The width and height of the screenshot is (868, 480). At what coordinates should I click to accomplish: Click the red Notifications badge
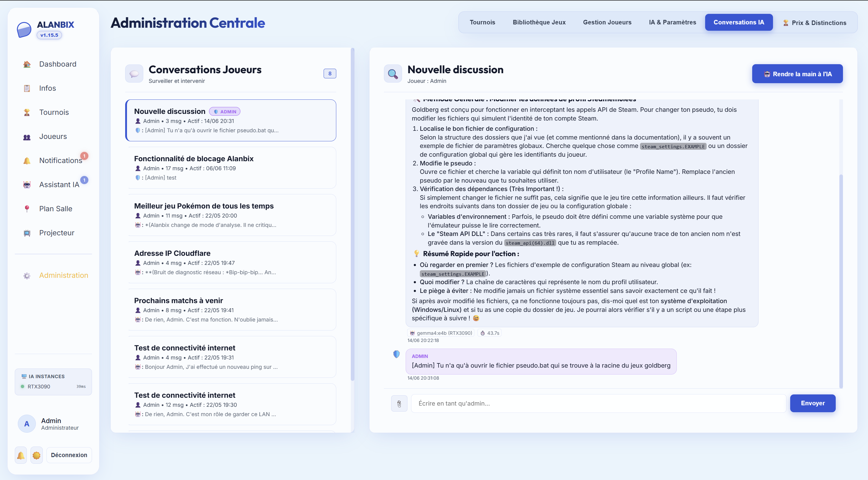tap(84, 156)
